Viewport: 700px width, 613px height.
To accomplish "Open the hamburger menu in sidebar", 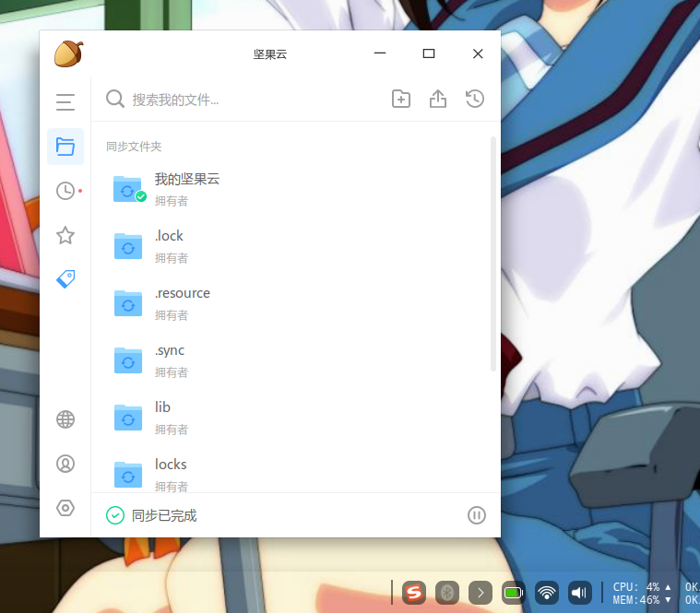I will [x=65, y=102].
